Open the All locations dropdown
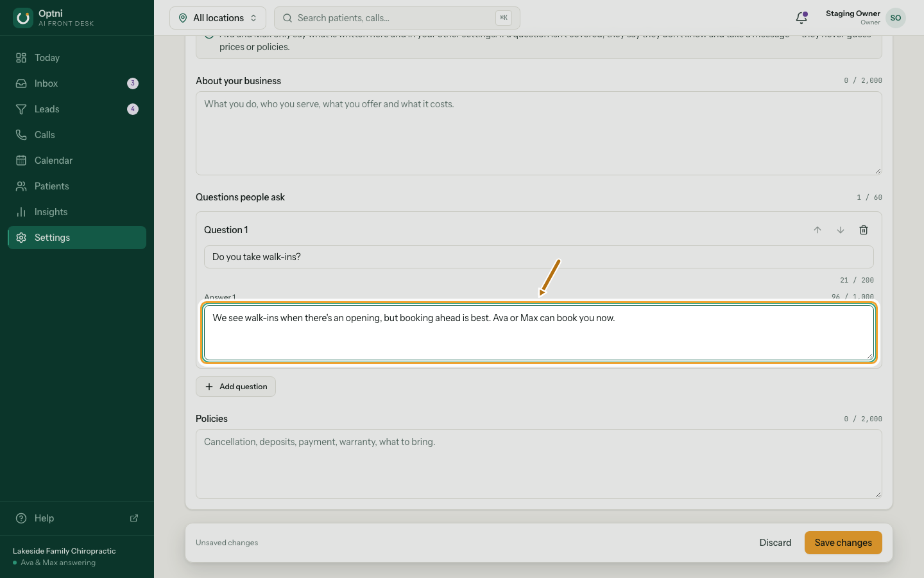Viewport: 924px width, 578px height. point(218,18)
